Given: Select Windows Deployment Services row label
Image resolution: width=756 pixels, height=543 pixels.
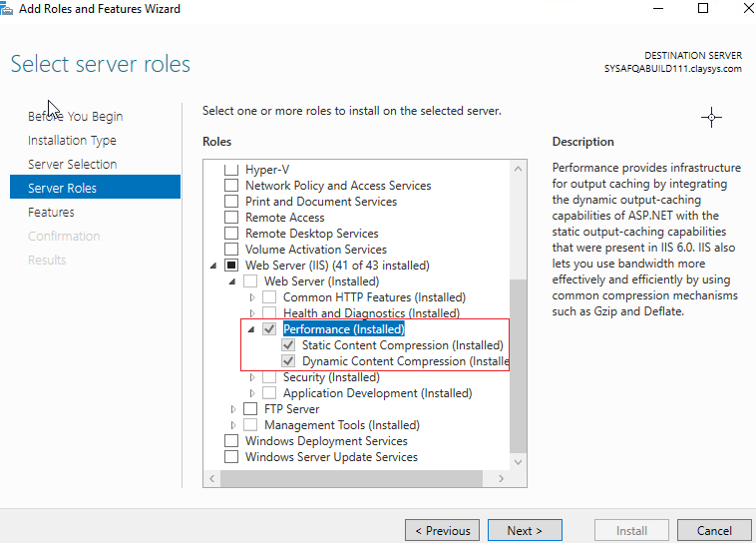Looking at the screenshot, I should [x=326, y=440].
